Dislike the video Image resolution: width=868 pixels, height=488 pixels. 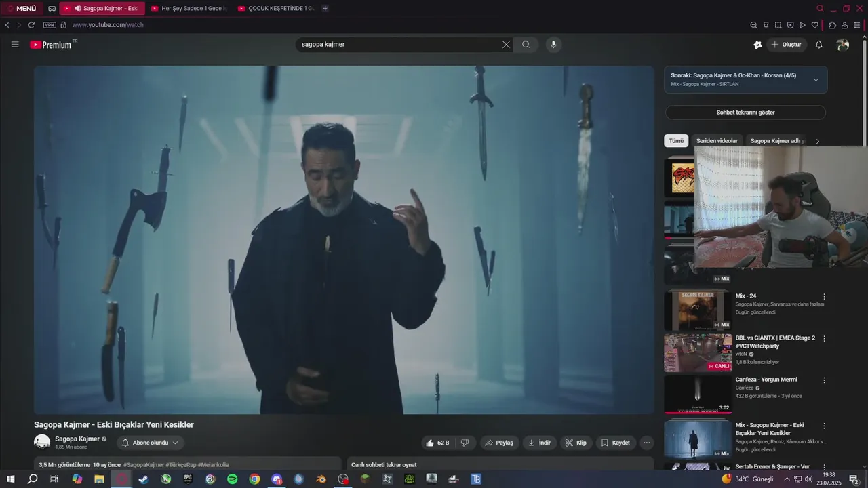465,443
